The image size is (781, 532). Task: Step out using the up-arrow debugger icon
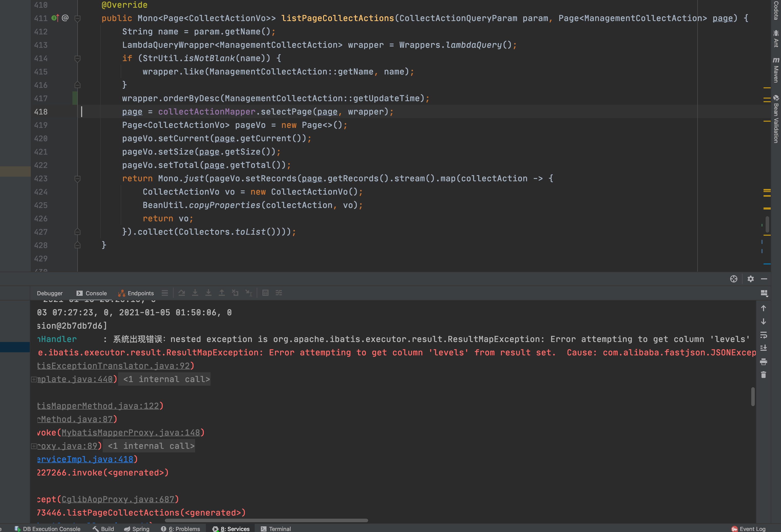(x=222, y=293)
